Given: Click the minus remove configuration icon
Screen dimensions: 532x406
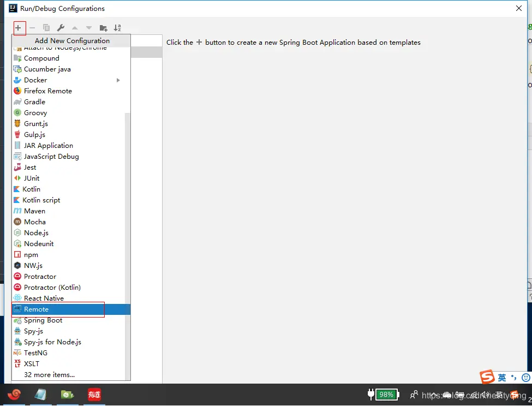Looking at the screenshot, I should point(32,28).
